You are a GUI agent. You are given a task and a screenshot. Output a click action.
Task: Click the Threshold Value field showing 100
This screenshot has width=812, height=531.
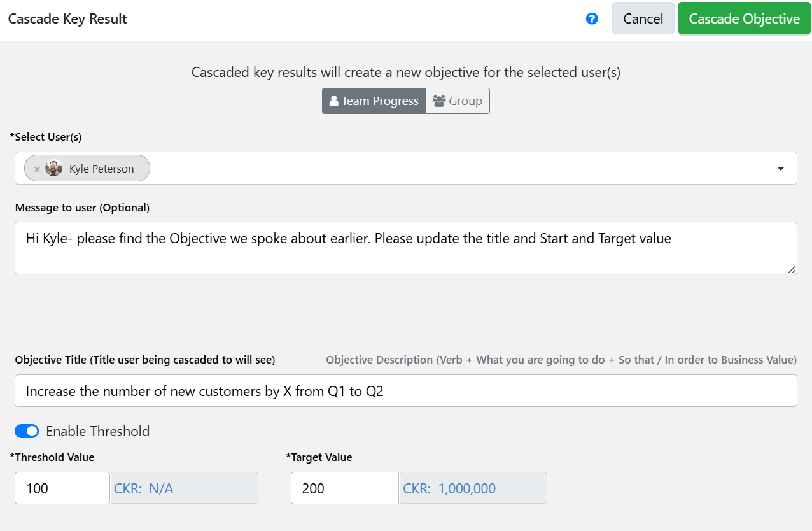[62, 488]
